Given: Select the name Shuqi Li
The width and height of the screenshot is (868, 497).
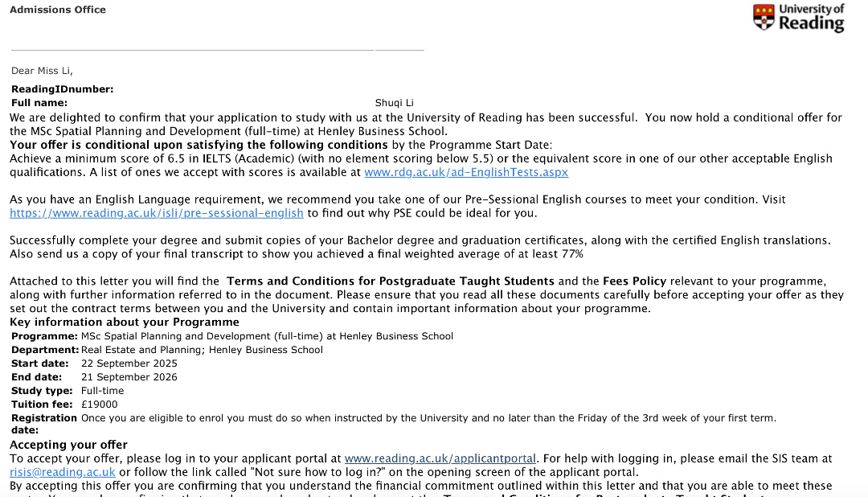Looking at the screenshot, I should [x=395, y=103].
